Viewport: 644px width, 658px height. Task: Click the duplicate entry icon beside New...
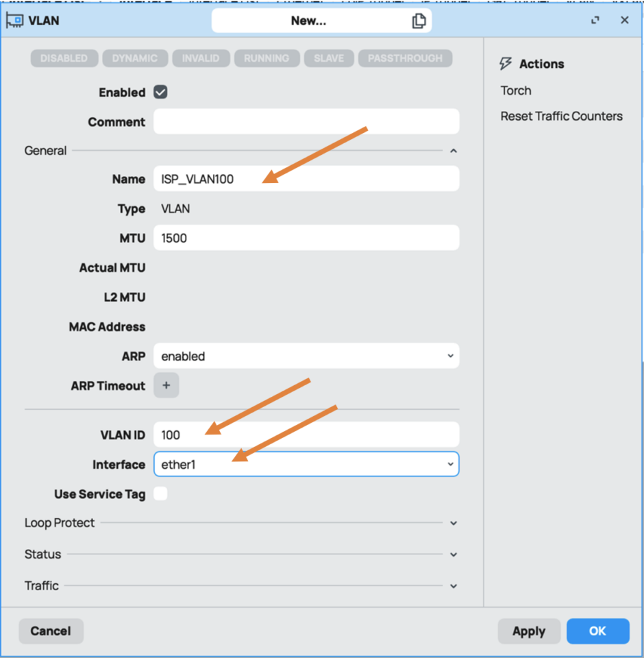pos(420,21)
